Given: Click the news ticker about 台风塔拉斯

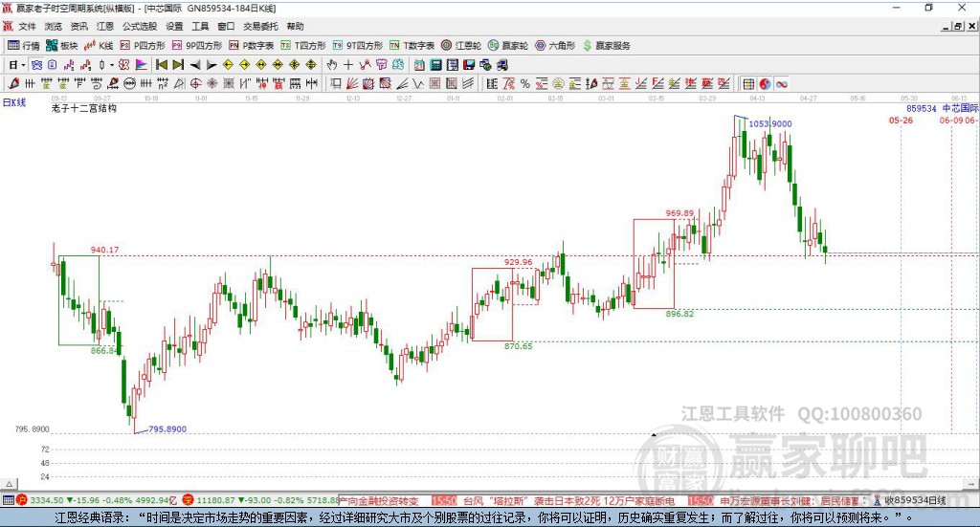Looking at the screenshot, I should pos(568,501).
